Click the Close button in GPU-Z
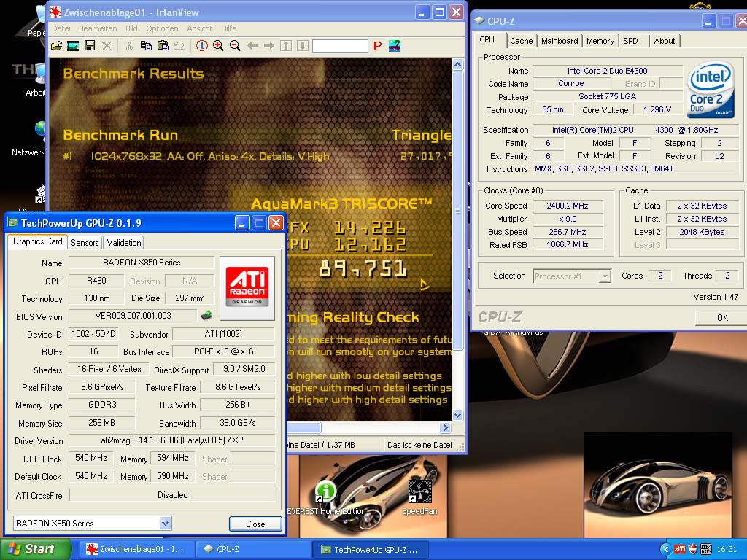 (x=255, y=524)
